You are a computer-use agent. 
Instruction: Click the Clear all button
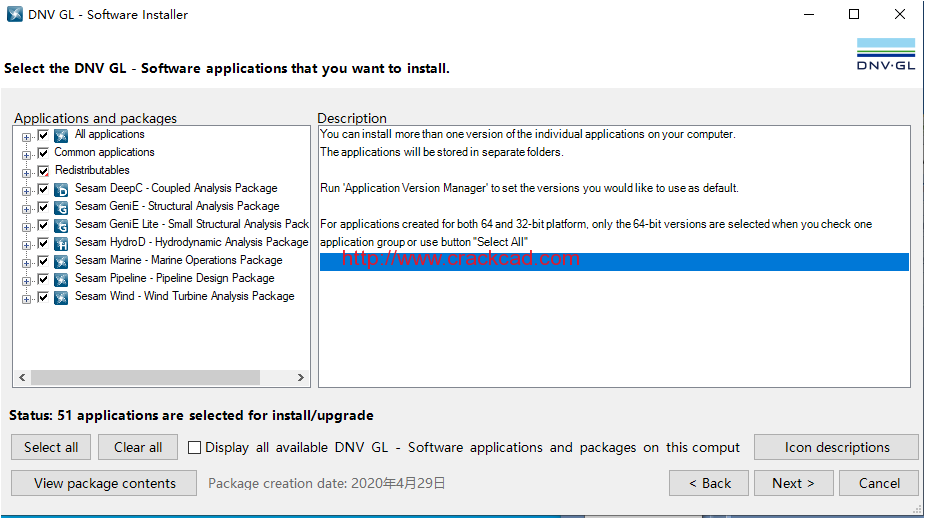(138, 447)
